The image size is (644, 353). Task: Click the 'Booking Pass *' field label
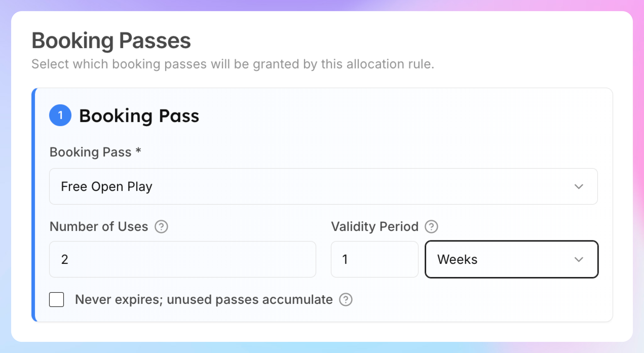click(x=95, y=152)
